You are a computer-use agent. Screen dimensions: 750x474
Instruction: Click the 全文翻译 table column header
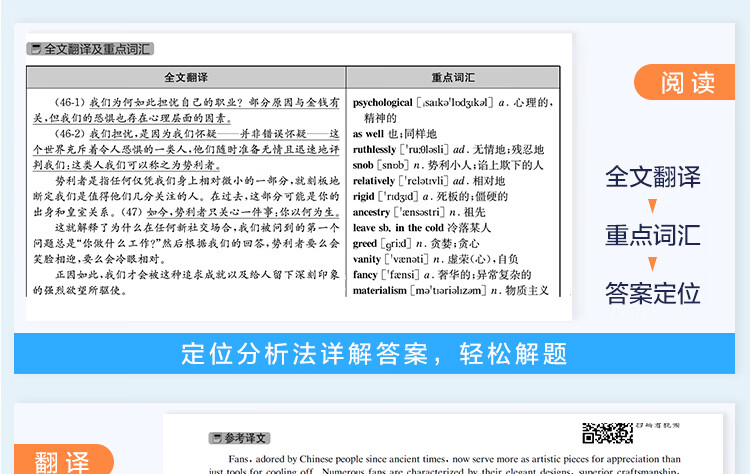186,77
